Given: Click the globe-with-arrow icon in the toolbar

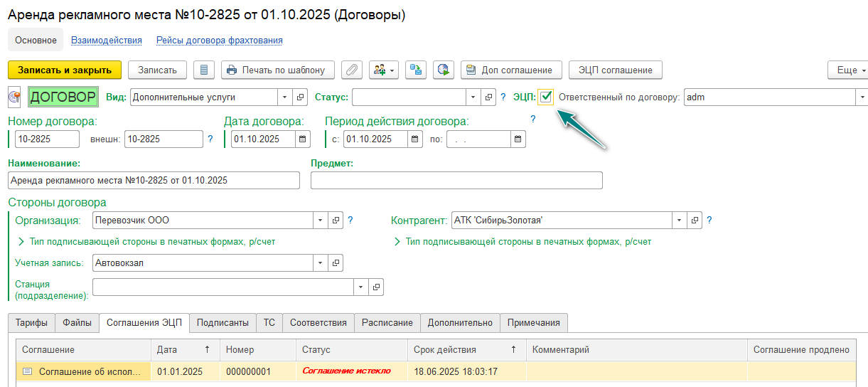Looking at the screenshot, I should point(444,70).
